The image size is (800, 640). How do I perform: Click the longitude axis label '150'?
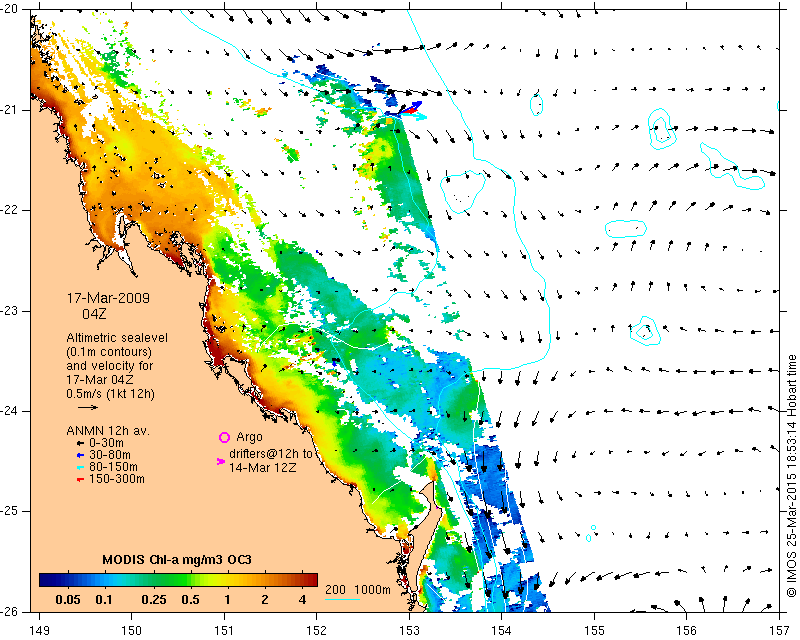(x=132, y=631)
